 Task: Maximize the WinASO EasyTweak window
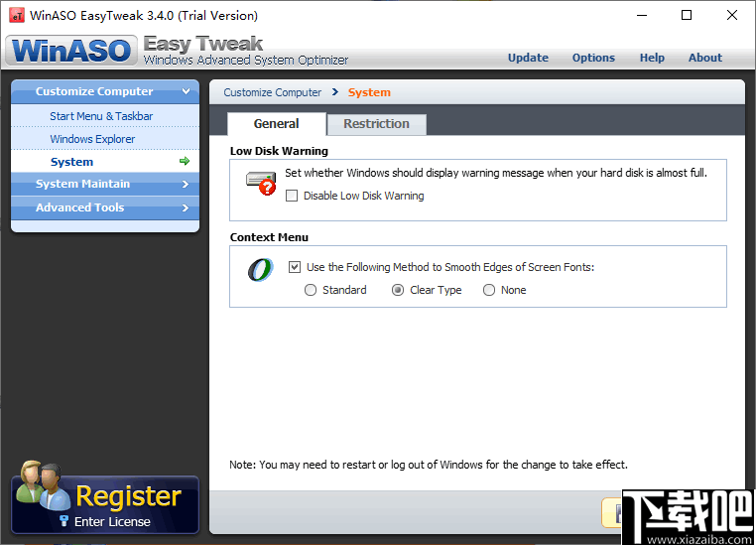click(x=687, y=16)
